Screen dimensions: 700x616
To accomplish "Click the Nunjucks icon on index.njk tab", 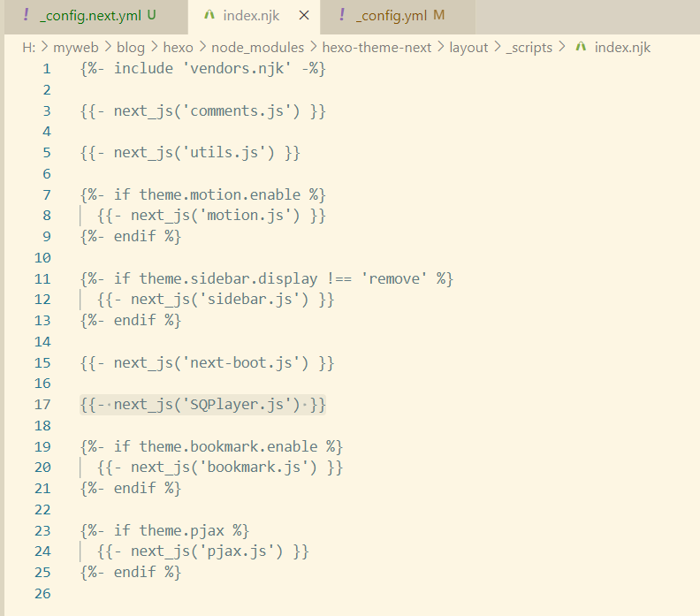I will click(x=209, y=15).
